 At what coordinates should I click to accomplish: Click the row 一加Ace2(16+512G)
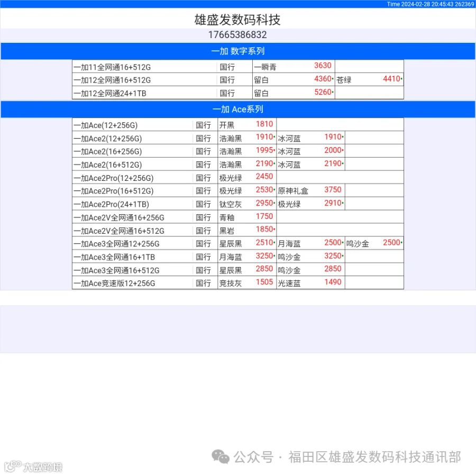point(238,164)
